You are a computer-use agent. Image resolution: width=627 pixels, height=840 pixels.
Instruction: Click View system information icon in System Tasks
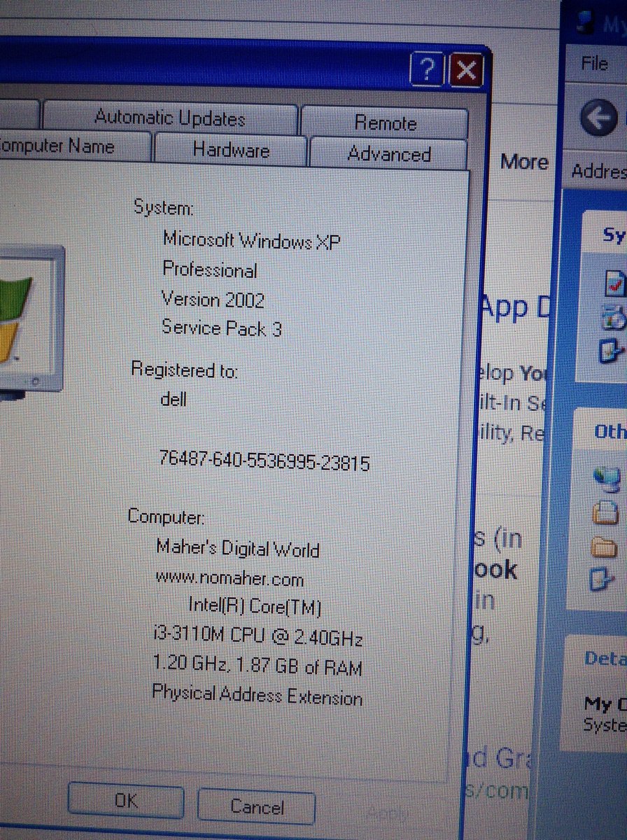[614, 283]
